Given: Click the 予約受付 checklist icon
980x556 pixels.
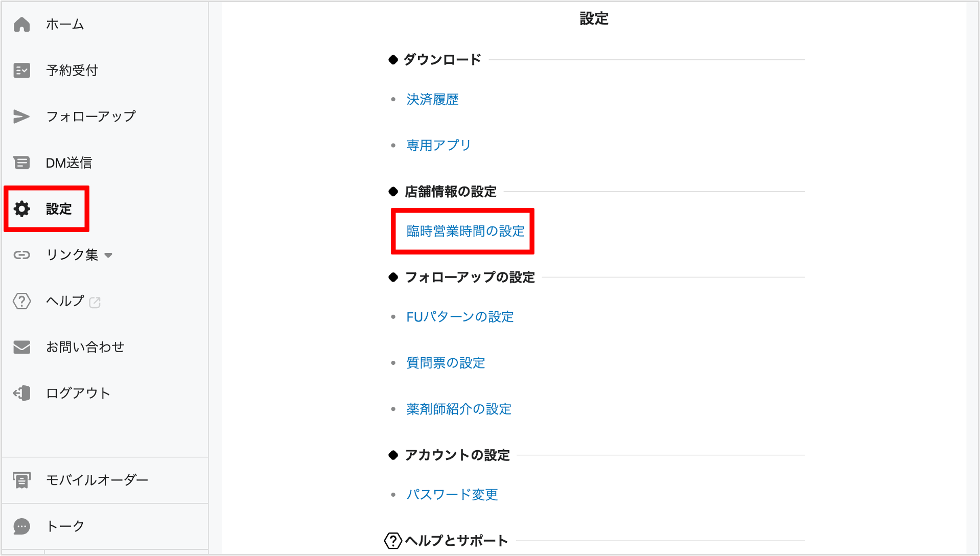Looking at the screenshot, I should [21, 71].
